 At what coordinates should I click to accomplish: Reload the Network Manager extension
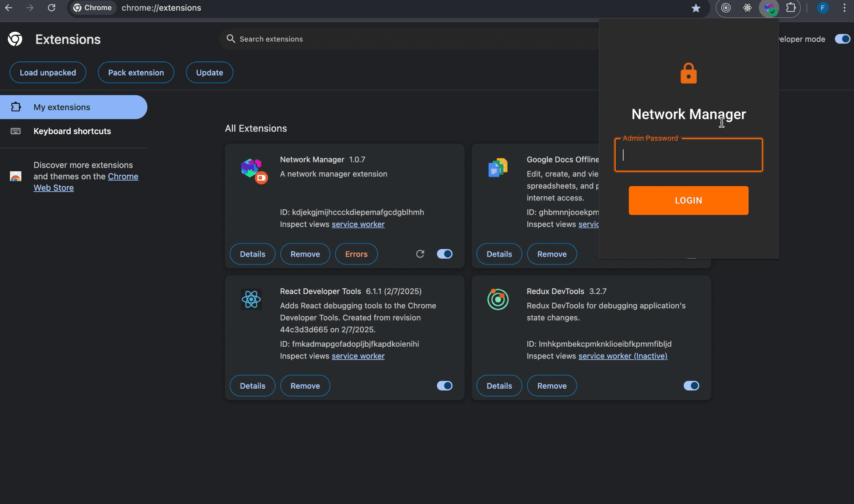420,254
